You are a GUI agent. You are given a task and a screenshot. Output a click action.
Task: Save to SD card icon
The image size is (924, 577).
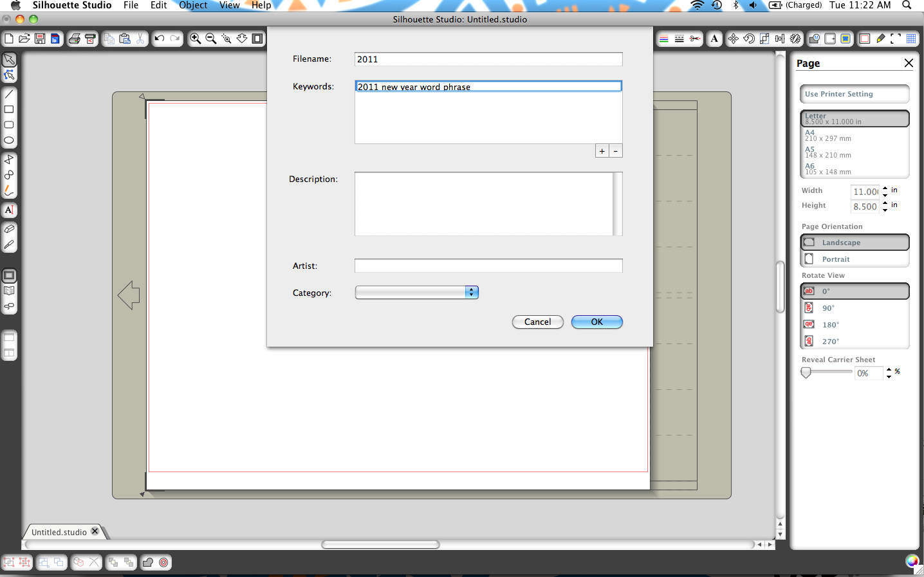[55, 39]
